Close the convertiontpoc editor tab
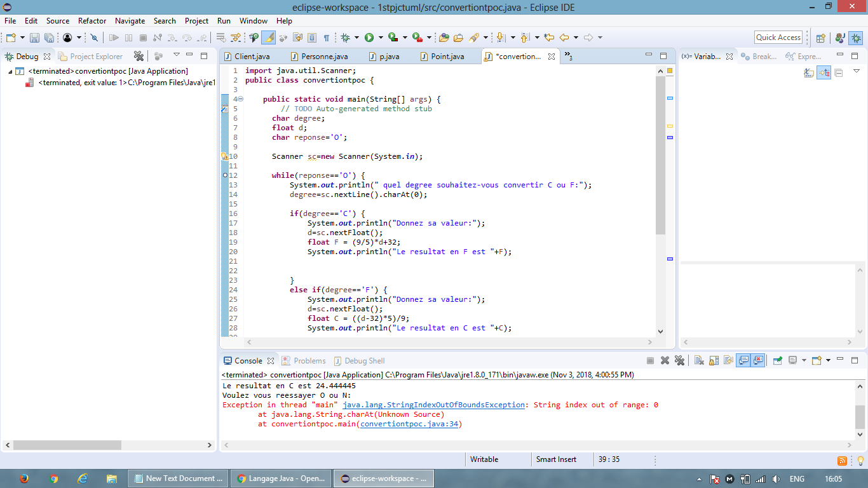868x488 pixels. tap(552, 57)
